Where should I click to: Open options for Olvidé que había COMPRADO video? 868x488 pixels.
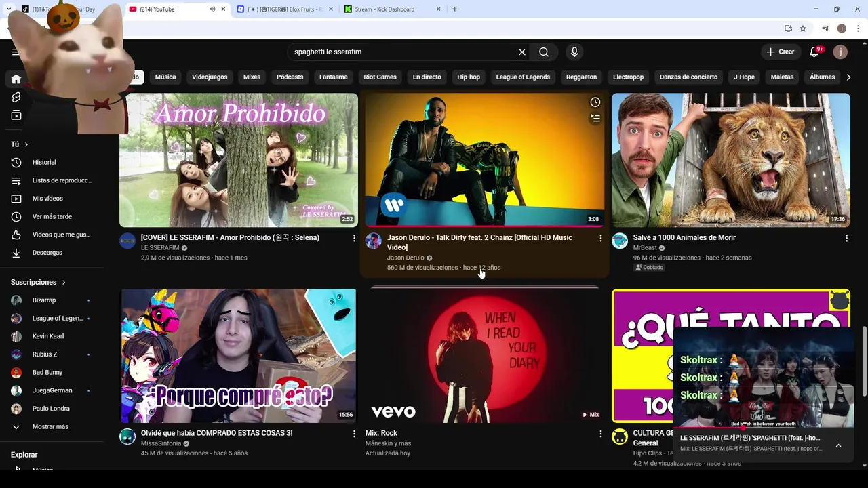click(x=354, y=434)
